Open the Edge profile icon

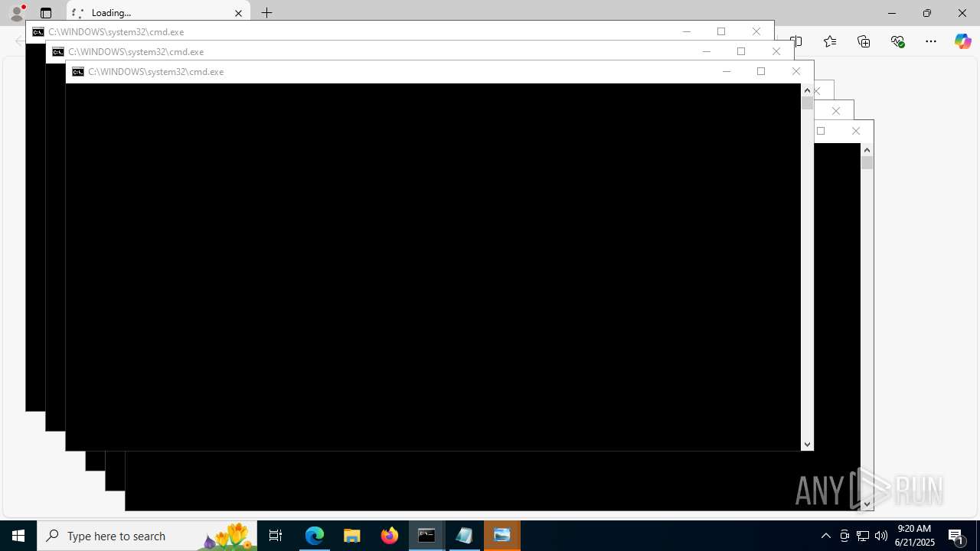coord(16,13)
